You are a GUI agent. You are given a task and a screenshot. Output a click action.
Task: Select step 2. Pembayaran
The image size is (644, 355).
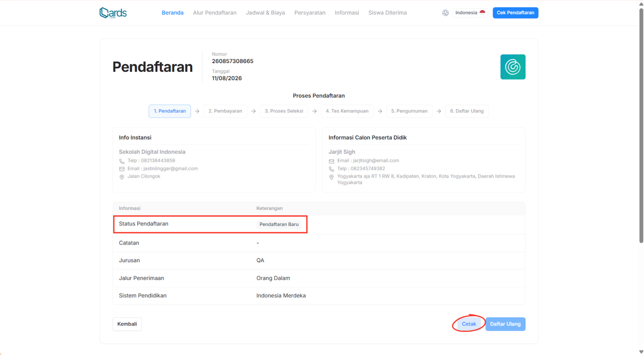(225, 111)
